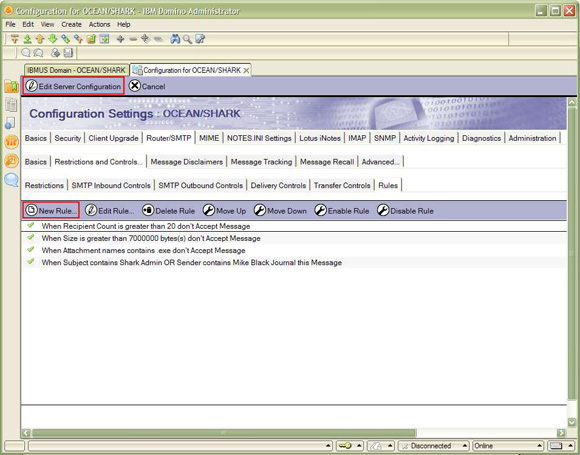Click the mail envelope status bar icon
The width and height of the screenshot is (580, 455).
(x=556, y=446)
